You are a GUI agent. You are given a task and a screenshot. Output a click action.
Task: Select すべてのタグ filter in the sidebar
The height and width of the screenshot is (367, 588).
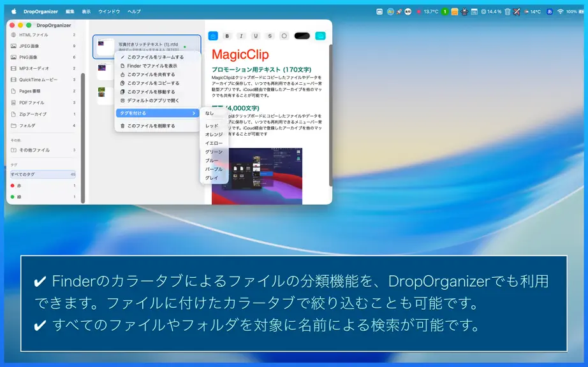click(x=43, y=175)
